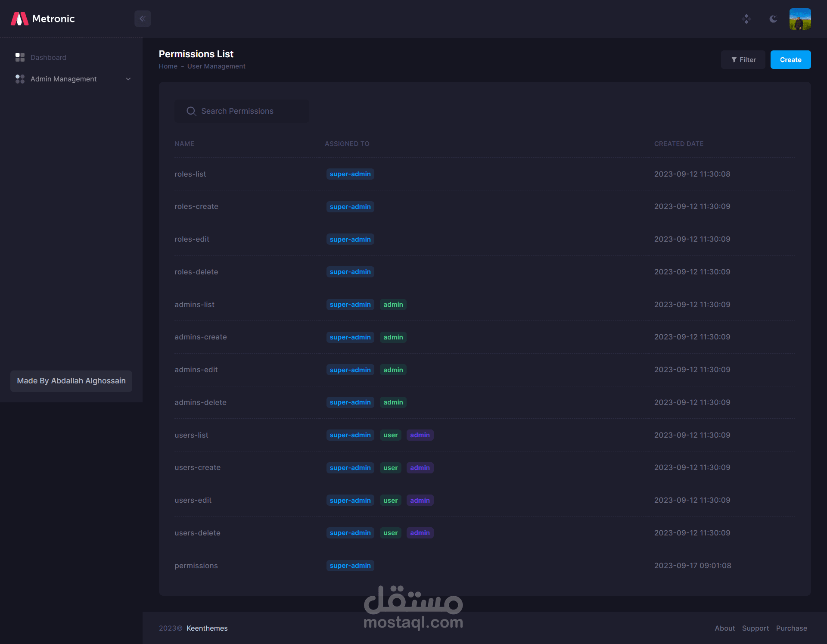Click the search magnifier icon
This screenshot has width=827, height=644.
(191, 111)
